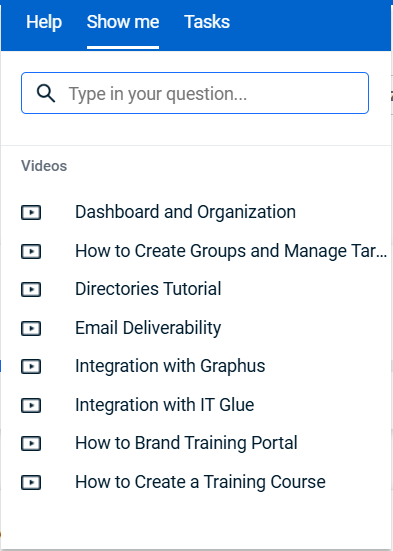Watch Integration with Graphus video
The height and width of the screenshot is (551, 393).
pos(170,366)
